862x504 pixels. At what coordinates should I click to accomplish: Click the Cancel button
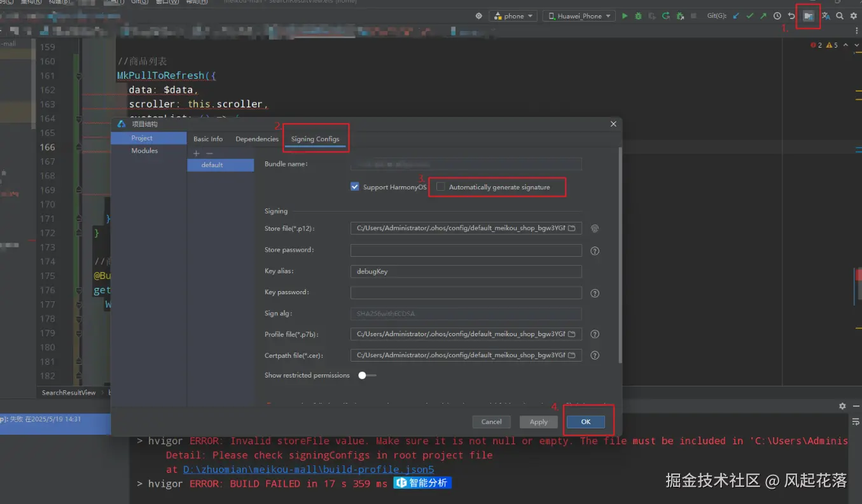491,421
